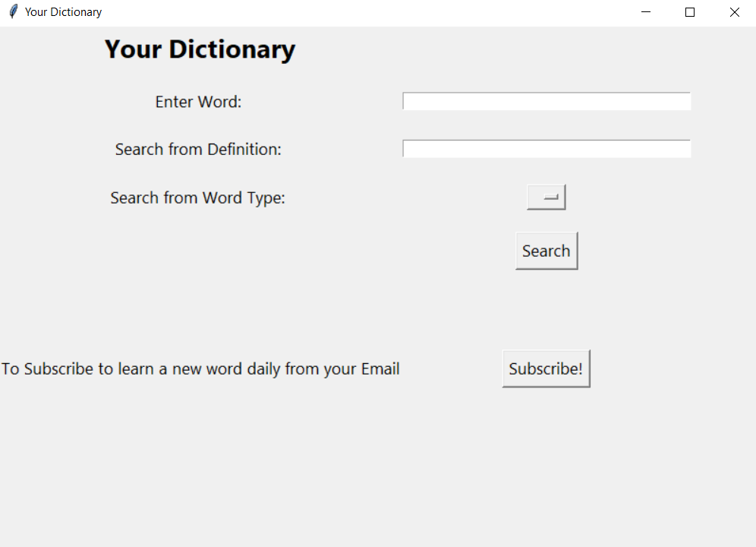Click the Search from Definition input box

(546, 148)
